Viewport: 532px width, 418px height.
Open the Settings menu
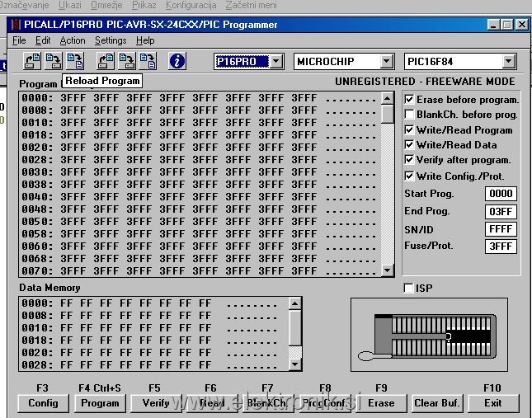(x=111, y=40)
